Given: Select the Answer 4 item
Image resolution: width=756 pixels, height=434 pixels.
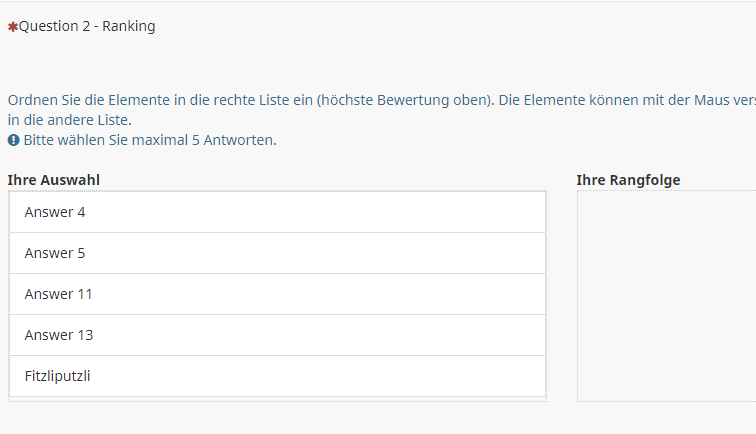Looking at the screenshot, I should (x=277, y=212).
